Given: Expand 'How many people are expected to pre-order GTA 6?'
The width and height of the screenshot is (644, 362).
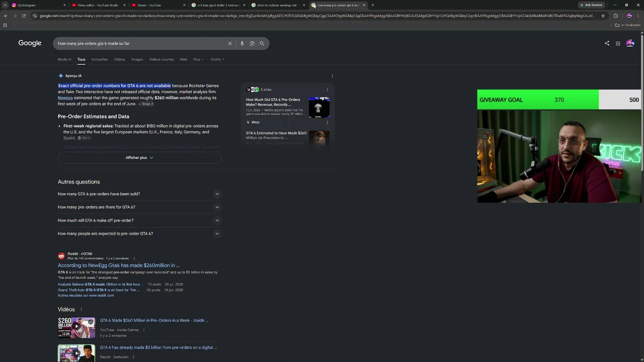Looking at the screenshot, I should [139, 234].
